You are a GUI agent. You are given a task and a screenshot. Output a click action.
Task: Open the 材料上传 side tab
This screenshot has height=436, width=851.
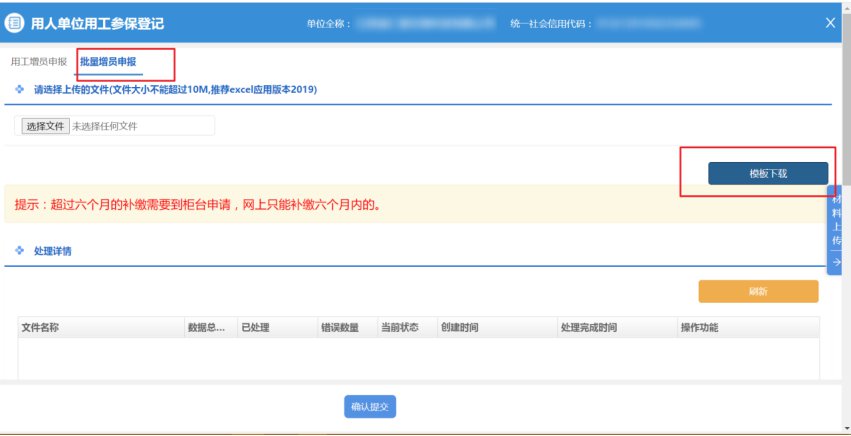point(836,220)
